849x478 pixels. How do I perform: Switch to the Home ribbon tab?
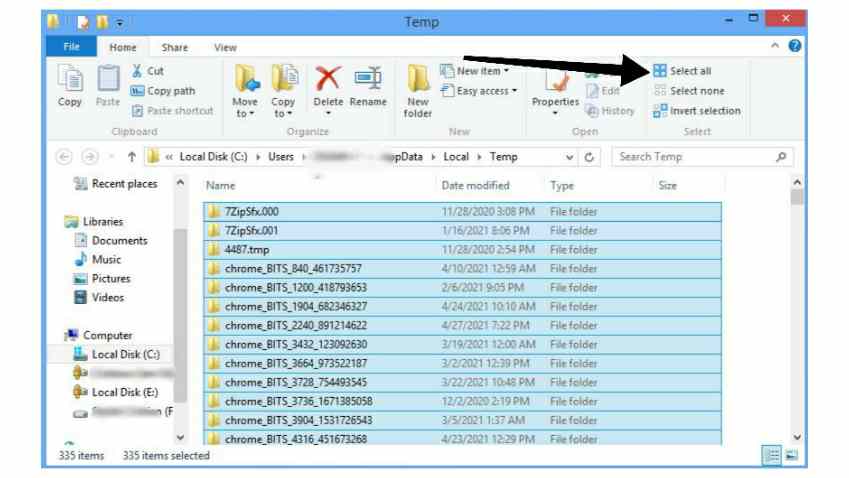pyautogui.click(x=123, y=48)
